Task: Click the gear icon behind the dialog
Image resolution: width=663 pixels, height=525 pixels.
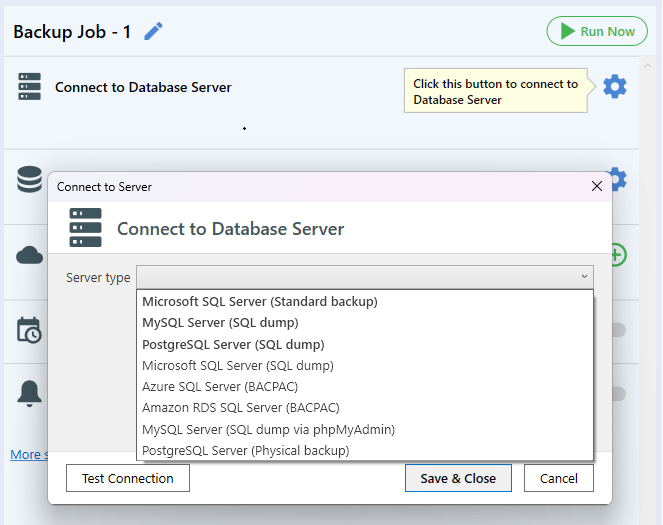Action: [619, 179]
